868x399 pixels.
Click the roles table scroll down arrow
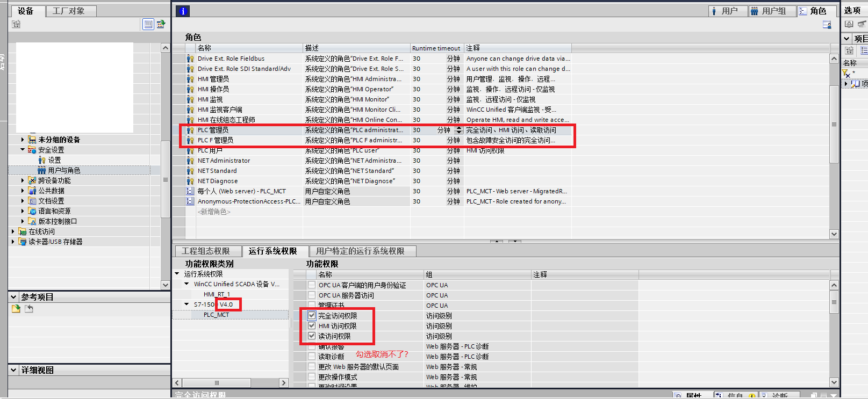[x=834, y=234]
